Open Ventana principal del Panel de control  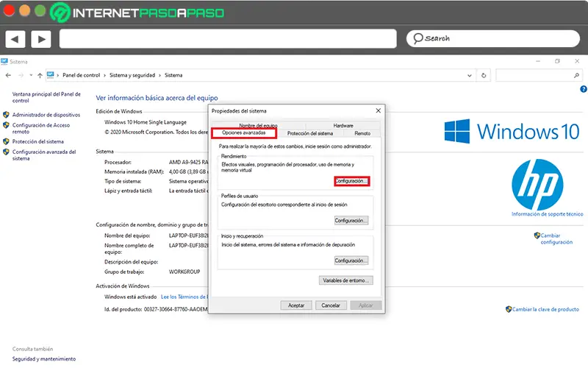click(x=46, y=97)
